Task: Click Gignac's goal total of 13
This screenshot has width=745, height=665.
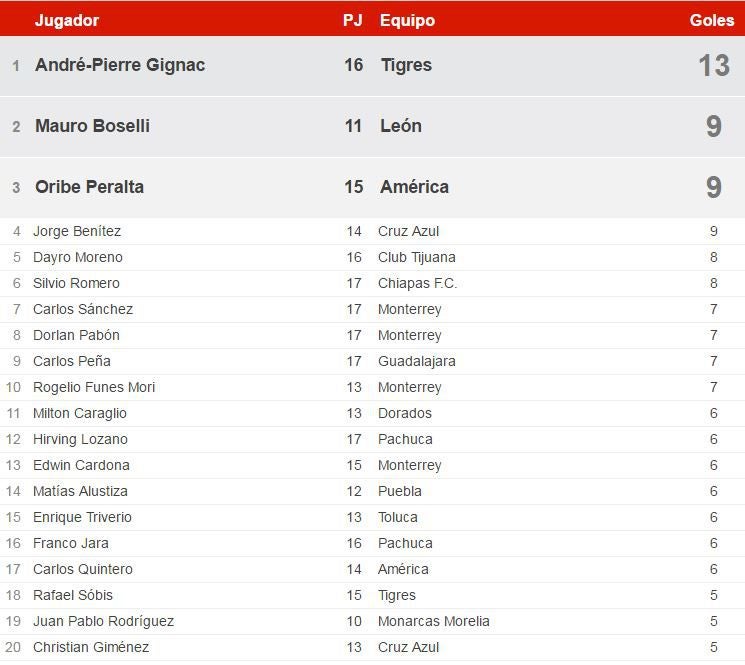Action: pos(713,65)
